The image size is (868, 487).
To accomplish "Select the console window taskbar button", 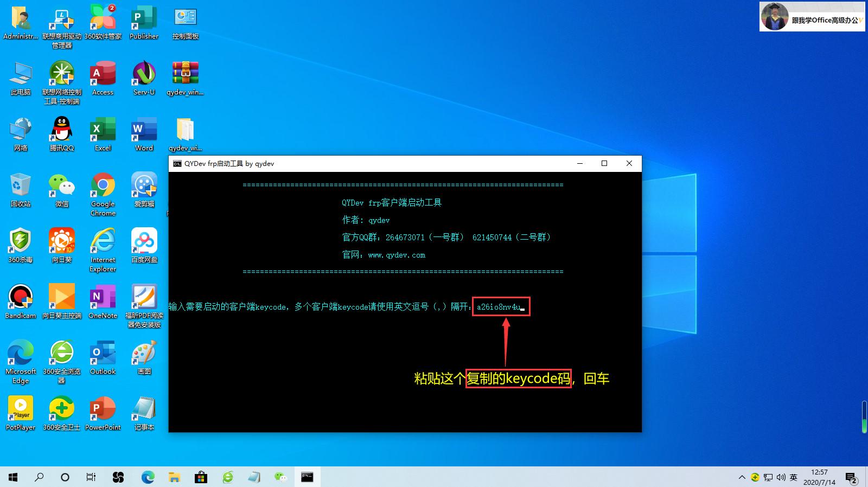I will point(307,477).
